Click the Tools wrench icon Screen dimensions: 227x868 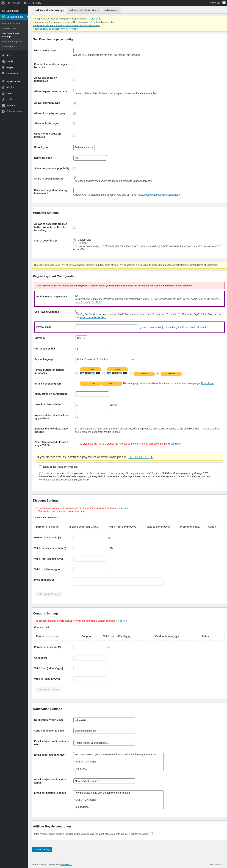click(x=3, y=100)
